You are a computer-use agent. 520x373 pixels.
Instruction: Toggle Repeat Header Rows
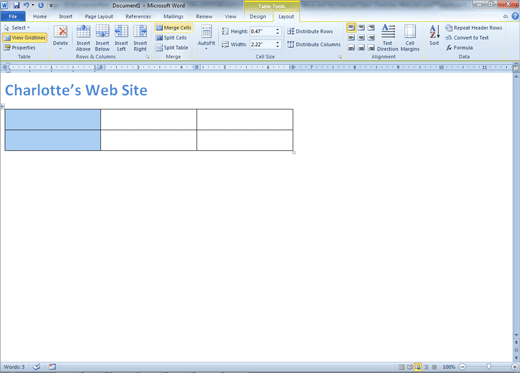coord(474,28)
